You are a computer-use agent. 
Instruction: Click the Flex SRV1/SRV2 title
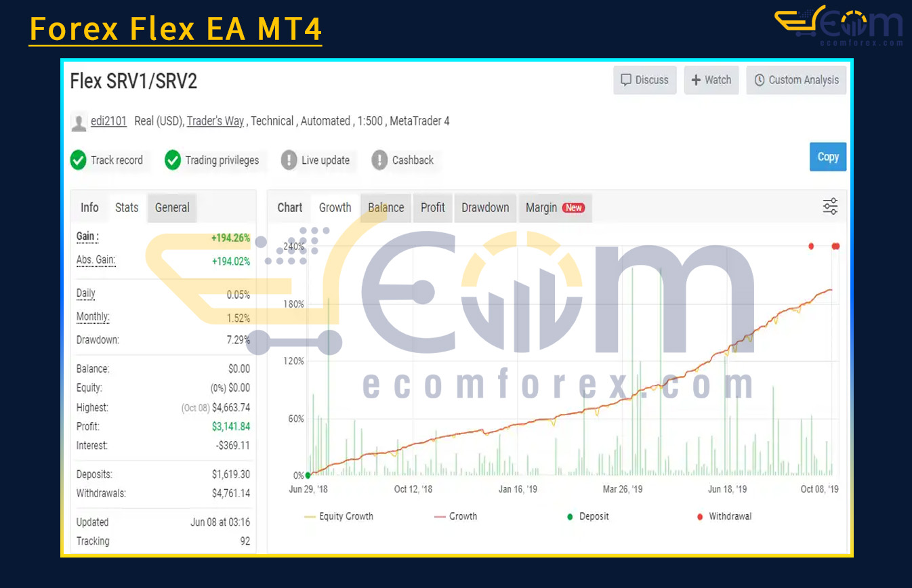pyautogui.click(x=133, y=81)
